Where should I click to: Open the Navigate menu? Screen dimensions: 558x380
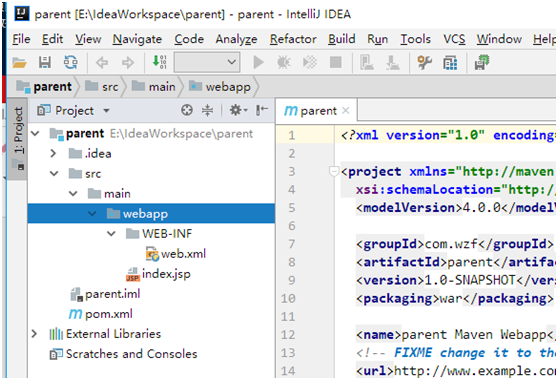pos(137,39)
